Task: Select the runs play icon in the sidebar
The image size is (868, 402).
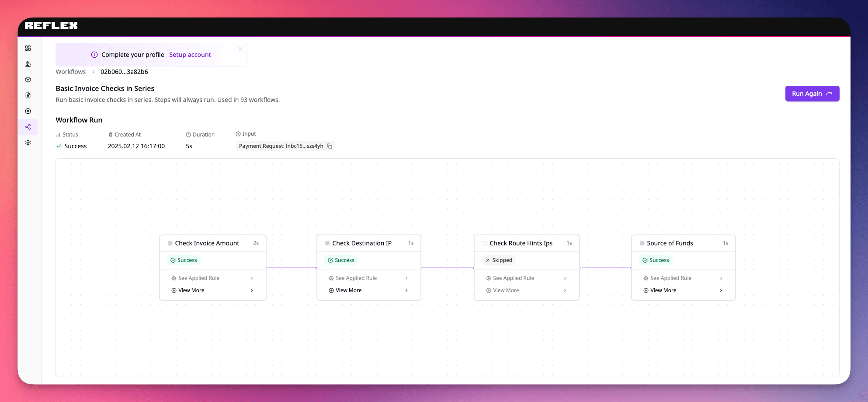Action: 28,111
